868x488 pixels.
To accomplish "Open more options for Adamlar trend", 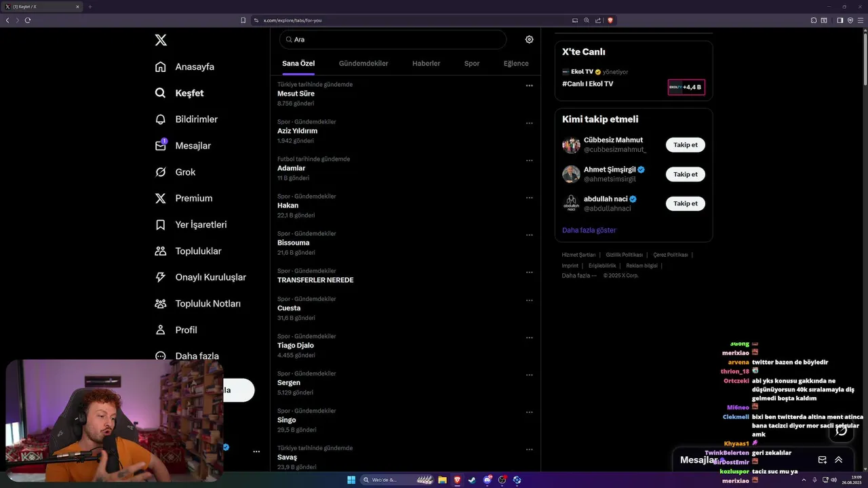I will click(529, 161).
